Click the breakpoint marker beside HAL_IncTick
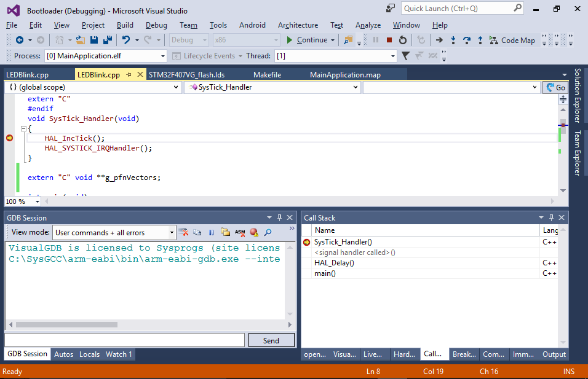588x379 pixels. click(10, 138)
